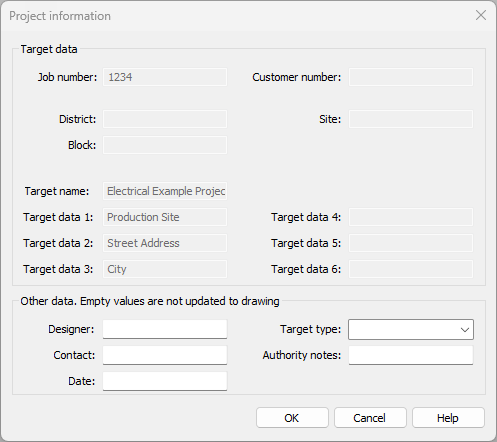Focus the Contact input field
Screen dimensions: 497x442
[x=165, y=355]
